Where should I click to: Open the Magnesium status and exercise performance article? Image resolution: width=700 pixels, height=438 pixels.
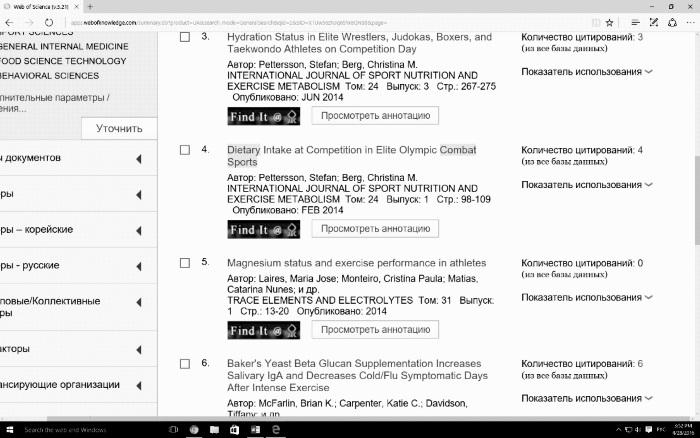[x=357, y=263]
